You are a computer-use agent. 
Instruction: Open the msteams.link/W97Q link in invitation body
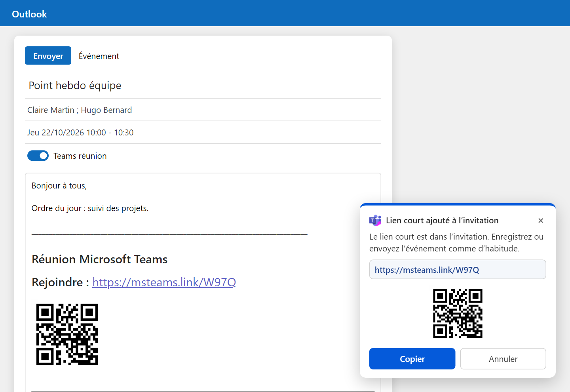coord(164,282)
